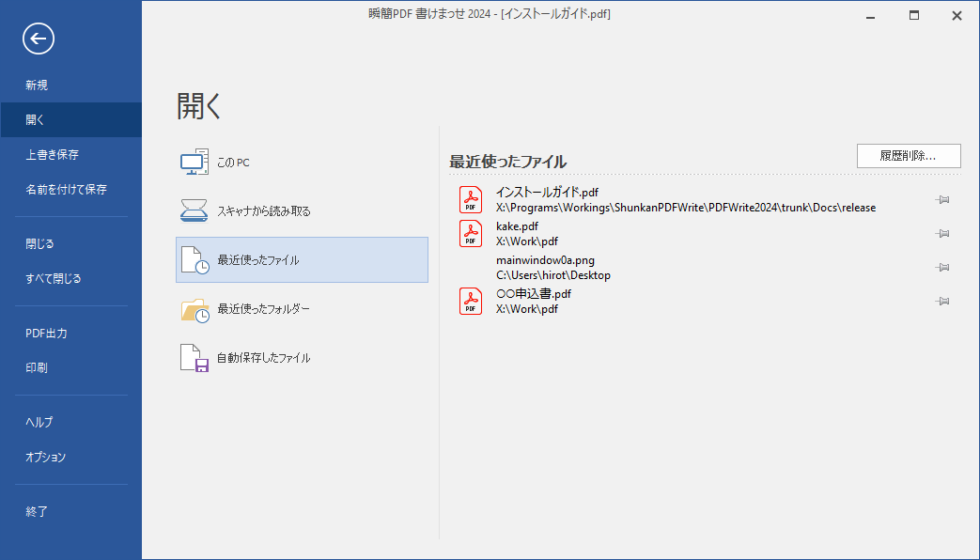Close the 瞬簡PDF 書けまっせ window
This screenshot has height=560, width=980.
tap(957, 16)
